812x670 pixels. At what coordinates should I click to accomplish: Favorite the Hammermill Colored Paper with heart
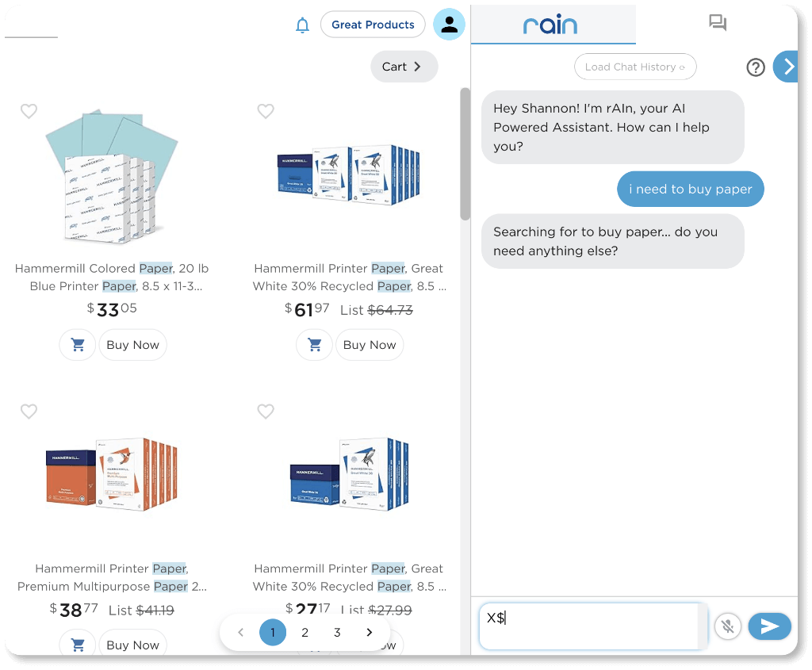[x=29, y=112]
